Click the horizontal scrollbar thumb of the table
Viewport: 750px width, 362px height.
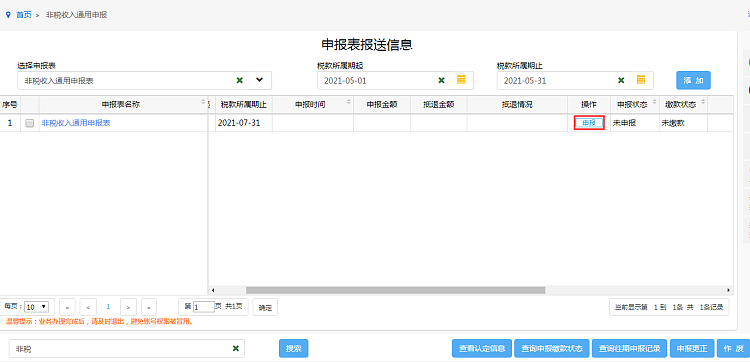click(396, 290)
